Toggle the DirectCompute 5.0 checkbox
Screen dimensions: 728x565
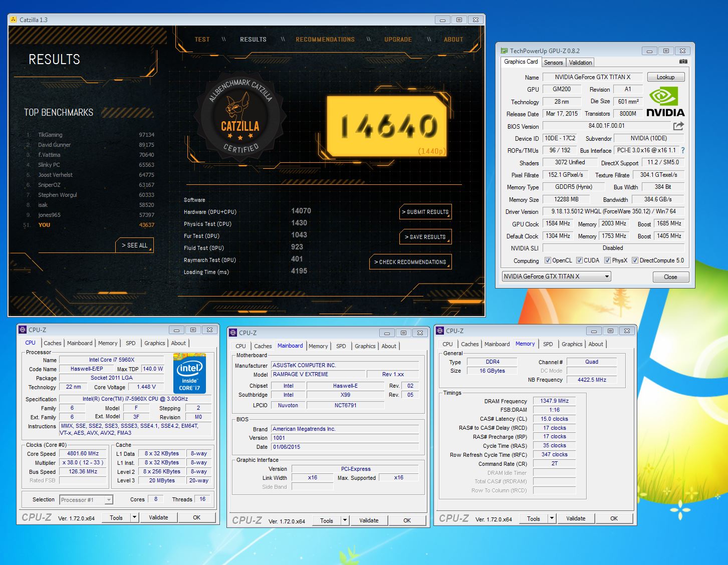pyautogui.click(x=635, y=260)
